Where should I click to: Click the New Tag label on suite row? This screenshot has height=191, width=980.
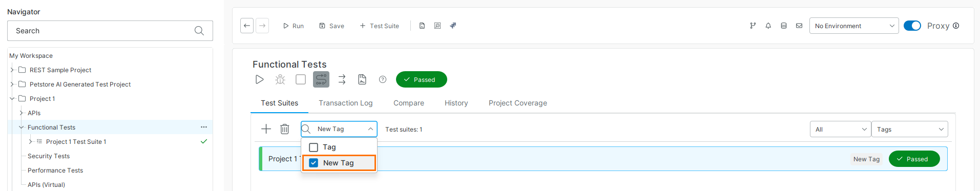point(867,159)
